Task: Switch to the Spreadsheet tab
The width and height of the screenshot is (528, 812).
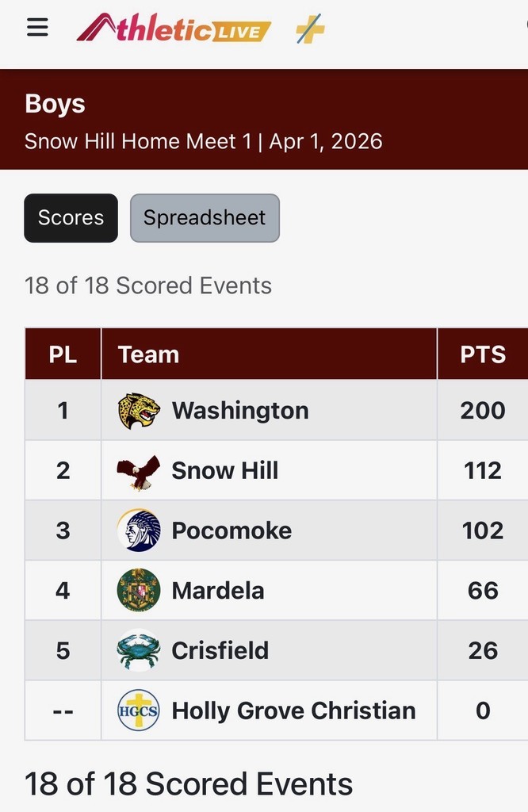Action: coord(205,218)
